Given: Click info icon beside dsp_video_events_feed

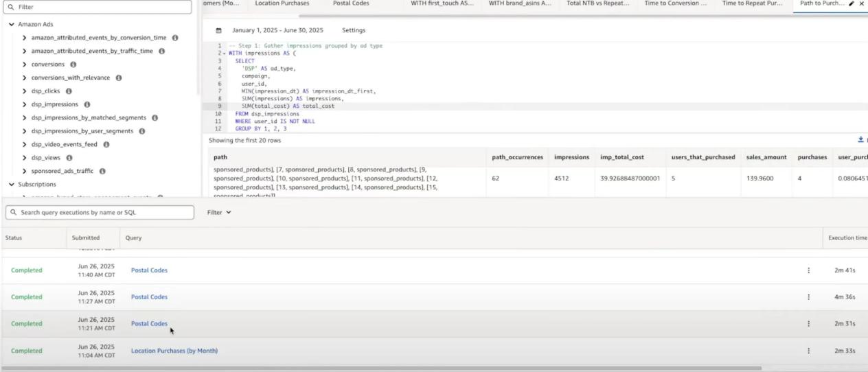Looking at the screenshot, I should [x=106, y=145].
